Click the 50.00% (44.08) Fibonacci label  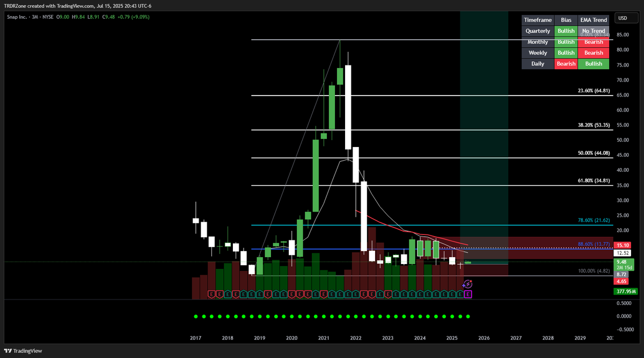595,154
